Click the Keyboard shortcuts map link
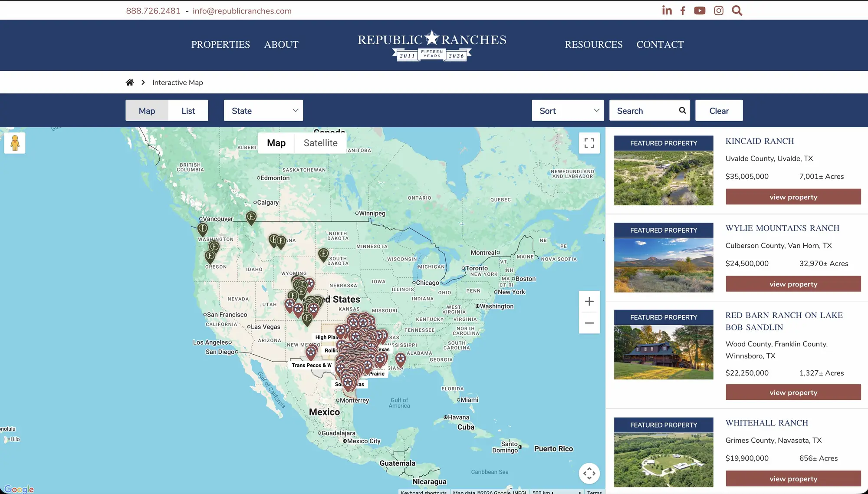 click(x=424, y=492)
